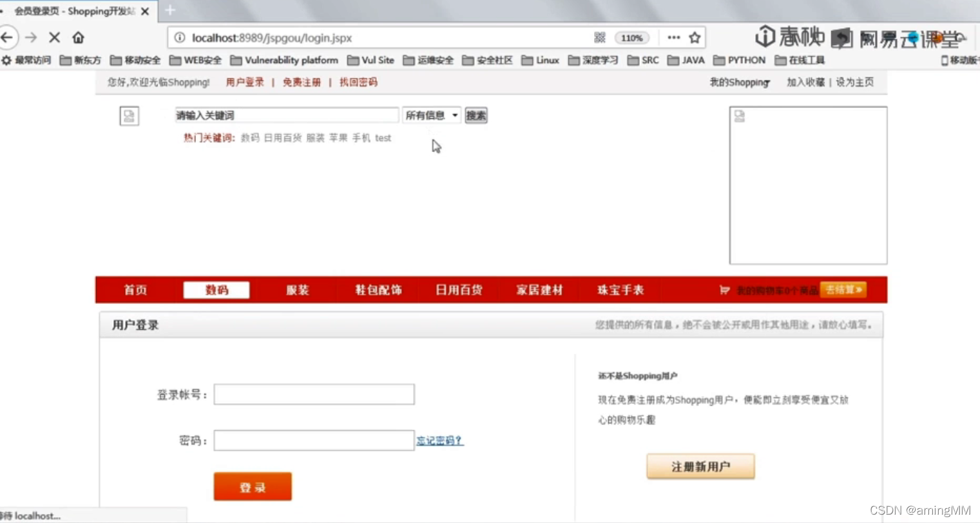Viewport: 980px width, 523px height.
Task: Show site information icon in address bar
Action: [180, 38]
